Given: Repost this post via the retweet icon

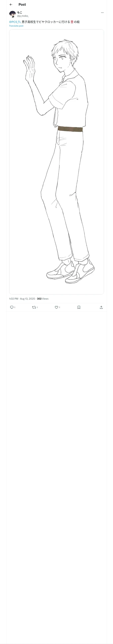Looking at the screenshot, I should 34,307.
